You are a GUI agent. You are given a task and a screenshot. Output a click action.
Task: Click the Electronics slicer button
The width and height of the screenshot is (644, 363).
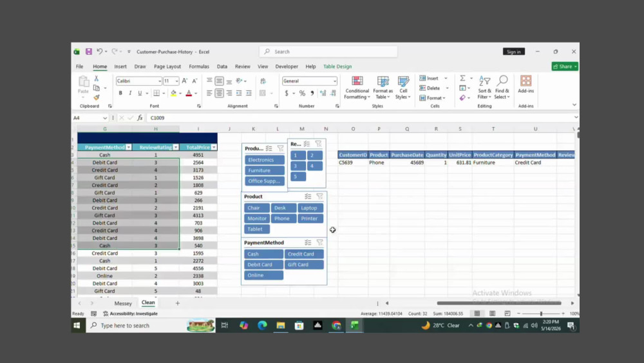(265, 160)
